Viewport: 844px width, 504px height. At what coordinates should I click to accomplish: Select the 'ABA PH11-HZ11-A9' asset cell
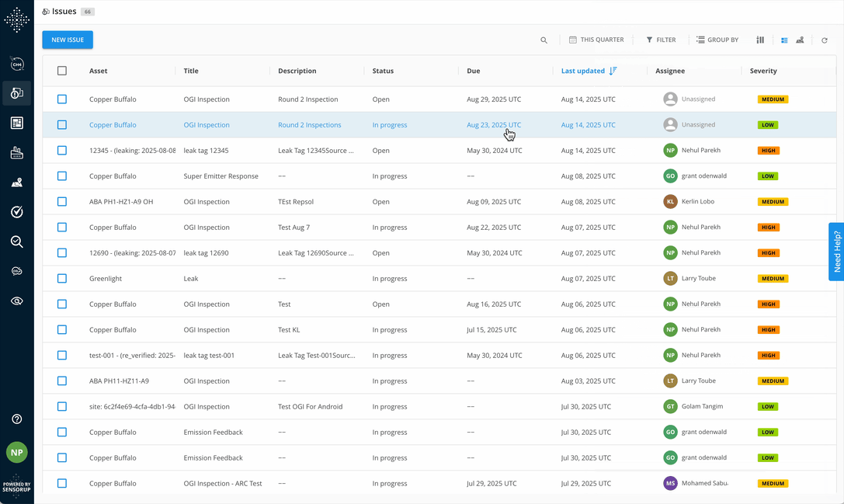pos(119,381)
